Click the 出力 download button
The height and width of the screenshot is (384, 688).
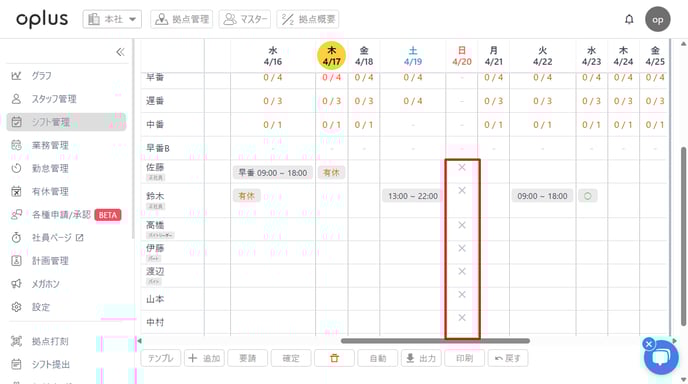tap(421, 358)
